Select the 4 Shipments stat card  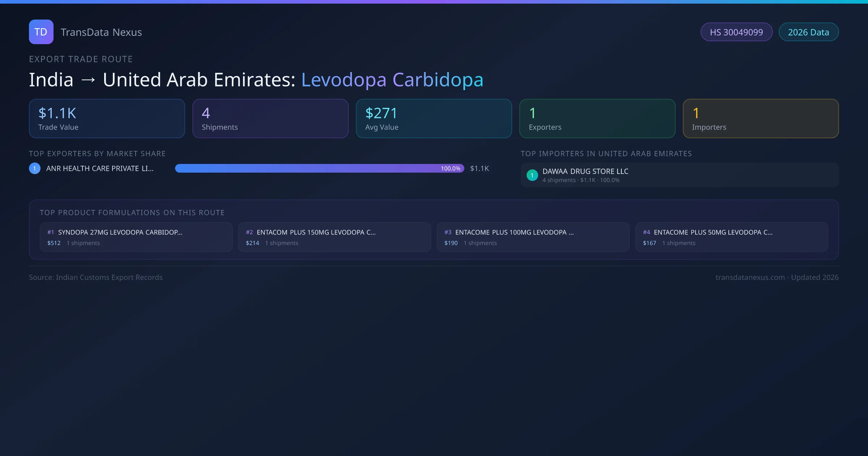coord(270,119)
